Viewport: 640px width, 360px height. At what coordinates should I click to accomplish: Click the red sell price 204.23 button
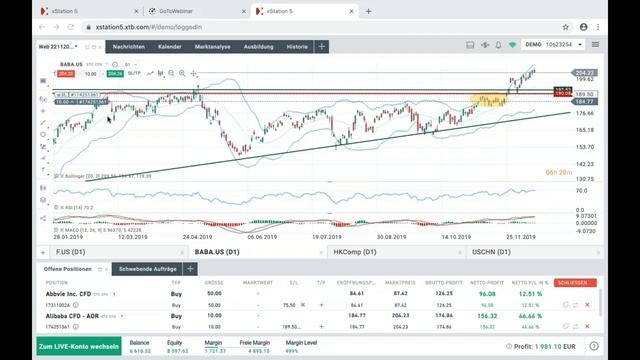(x=66, y=74)
